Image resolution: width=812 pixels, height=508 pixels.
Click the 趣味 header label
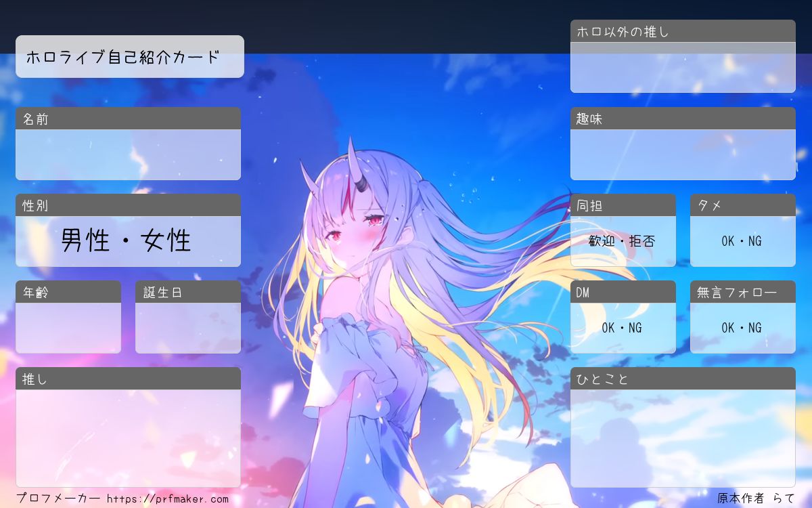(x=589, y=119)
